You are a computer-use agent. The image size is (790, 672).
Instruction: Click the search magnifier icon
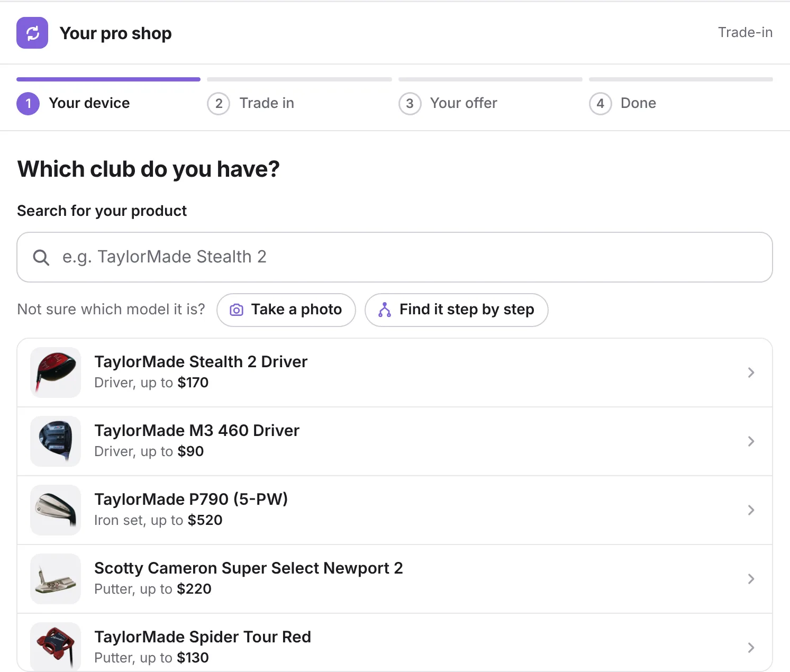point(41,257)
